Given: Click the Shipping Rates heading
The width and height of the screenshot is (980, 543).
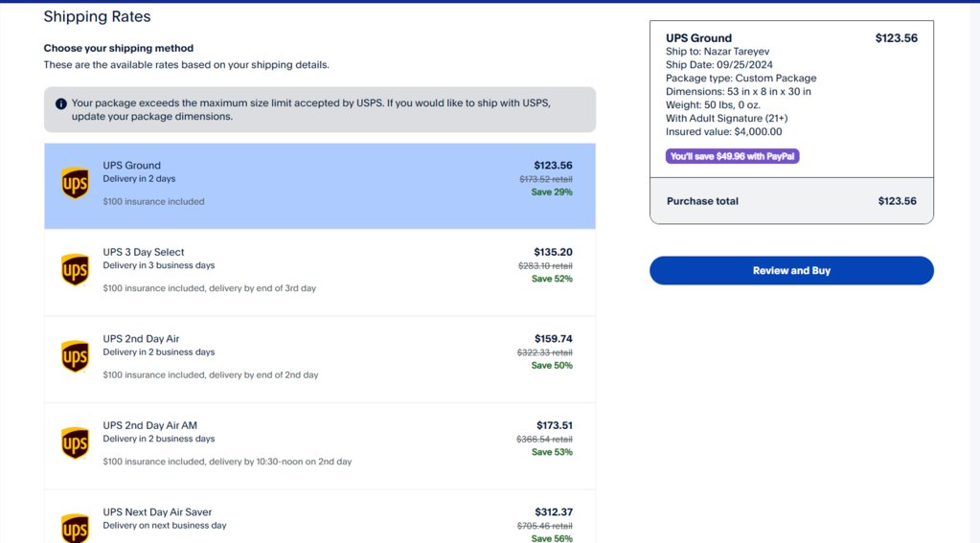Looking at the screenshot, I should coord(97,16).
